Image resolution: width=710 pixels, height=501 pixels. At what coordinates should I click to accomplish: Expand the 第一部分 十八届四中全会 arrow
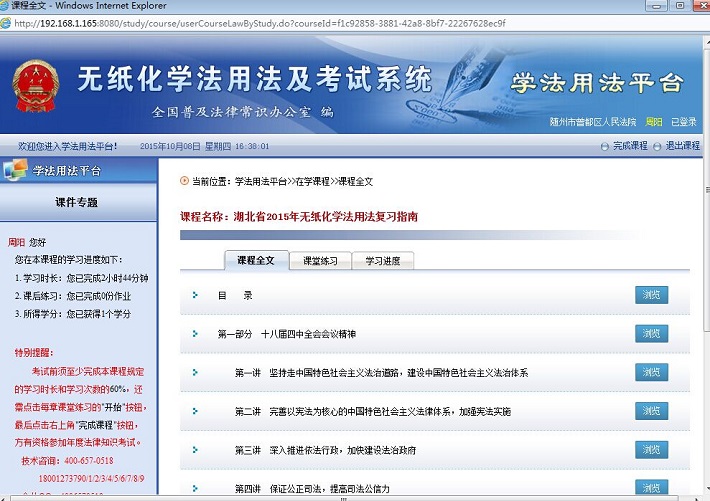pos(196,333)
